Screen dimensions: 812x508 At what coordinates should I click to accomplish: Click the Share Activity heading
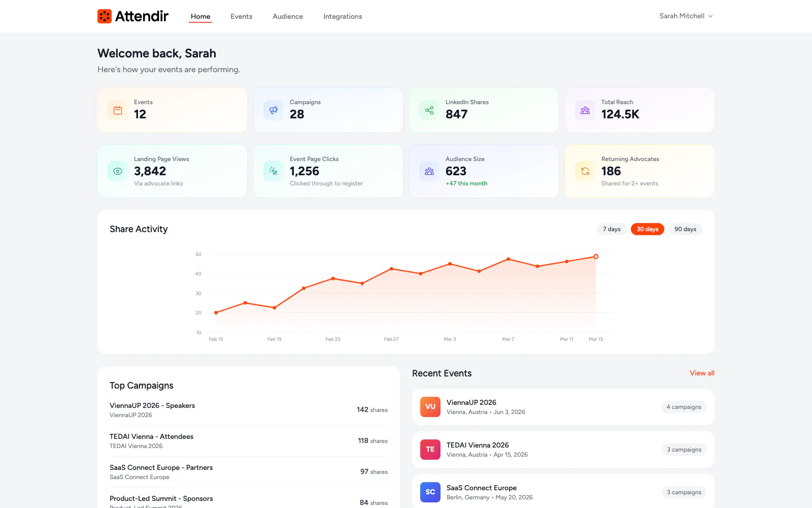coord(139,229)
